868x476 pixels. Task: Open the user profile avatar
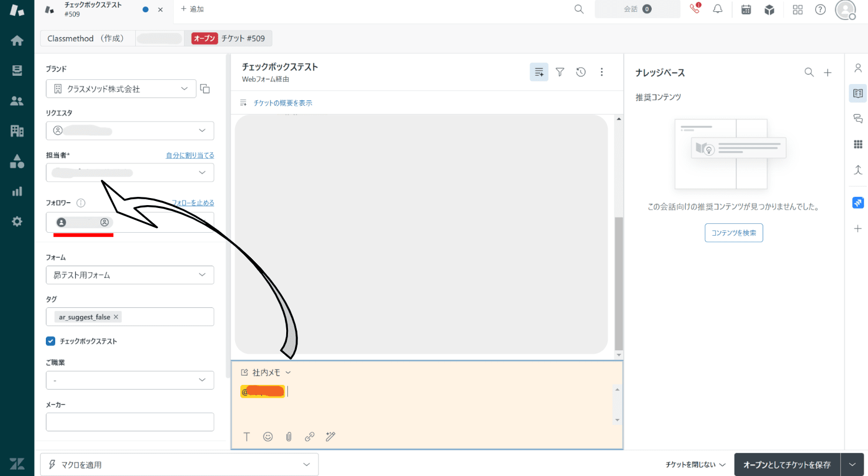(845, 10)
